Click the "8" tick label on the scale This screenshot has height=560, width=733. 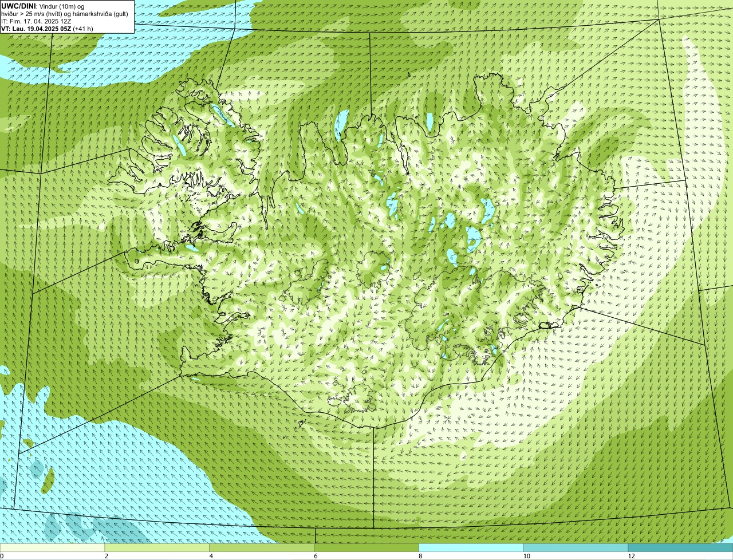420,556
